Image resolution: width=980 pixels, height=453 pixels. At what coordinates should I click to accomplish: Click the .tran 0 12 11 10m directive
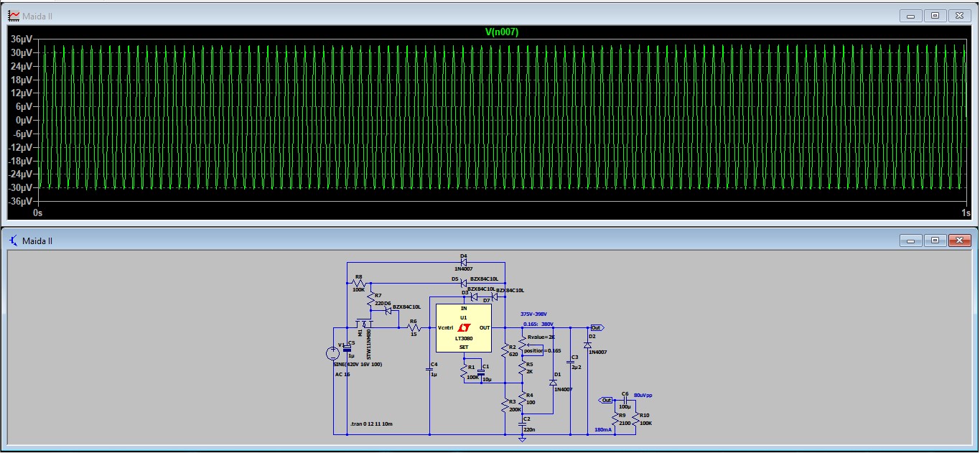[x=371, y=424]
